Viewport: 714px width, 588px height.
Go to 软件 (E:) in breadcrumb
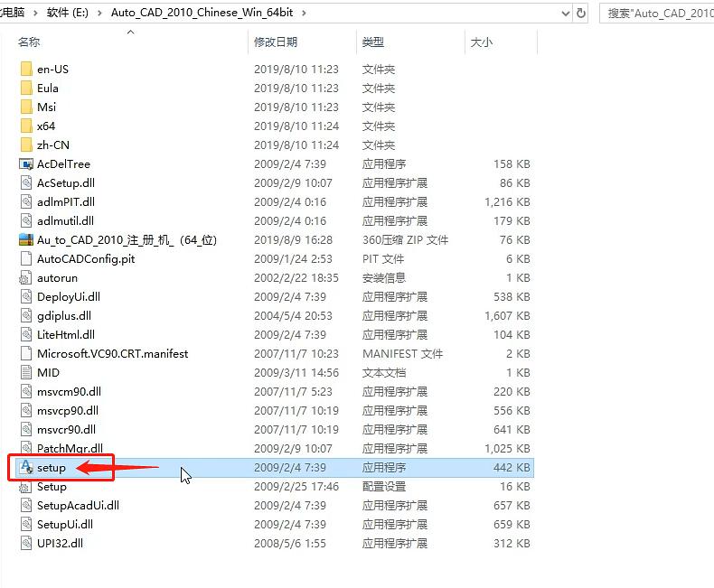pos(68,13)
